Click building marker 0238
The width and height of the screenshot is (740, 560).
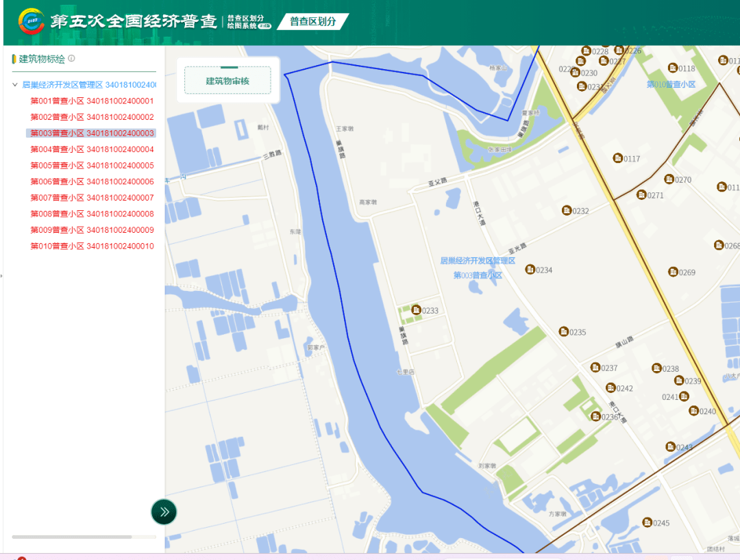tap(656, 368)
